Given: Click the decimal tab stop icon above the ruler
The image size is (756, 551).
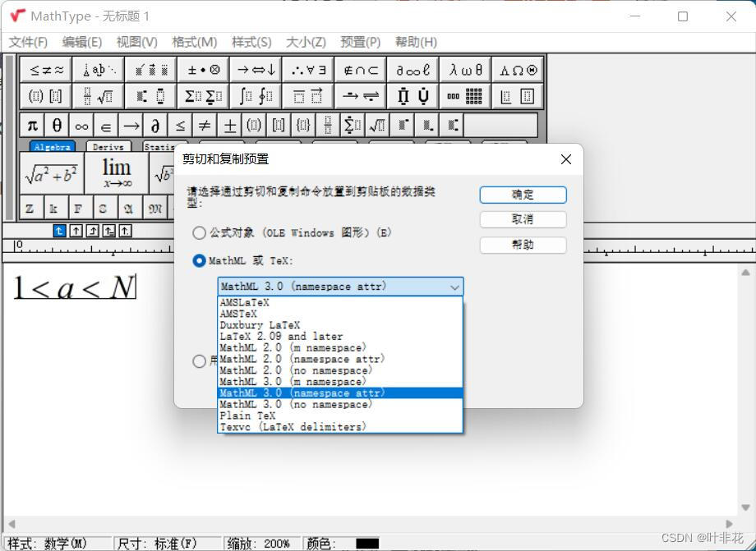Looking at the screenshot, I should click(x=126, y=232).
